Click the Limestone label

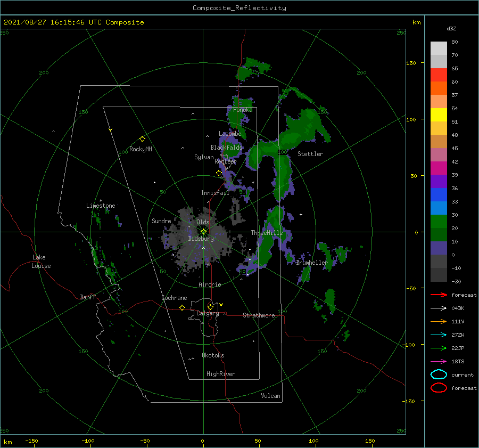point(101,206)
